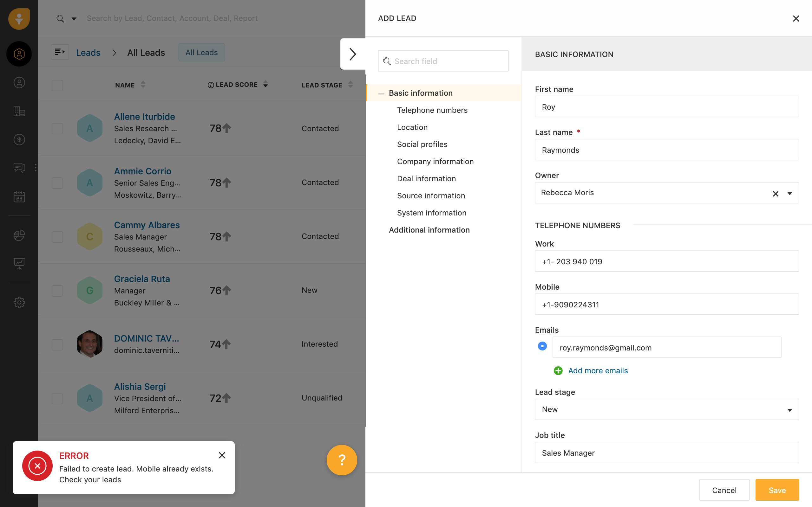
Task: Open the search type dropdown arrow
Action: pyautogui.click(x=74, y=18)
